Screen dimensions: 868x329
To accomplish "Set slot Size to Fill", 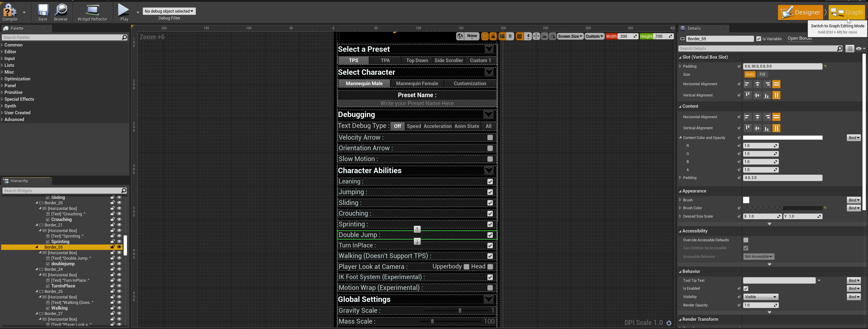I will 762,74.
